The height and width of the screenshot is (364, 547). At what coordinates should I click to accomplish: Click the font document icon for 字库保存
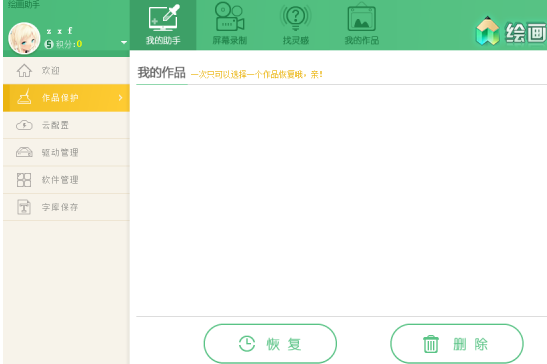(24, 207)
